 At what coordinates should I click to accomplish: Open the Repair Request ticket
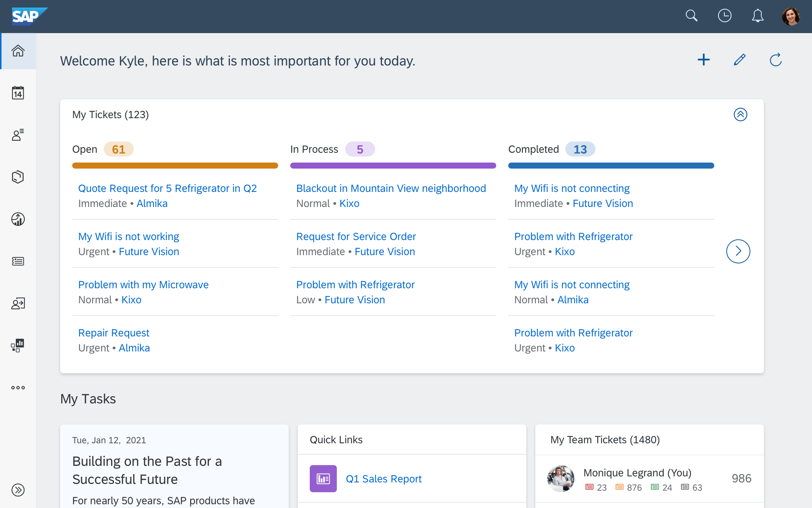tap(114, 333)
